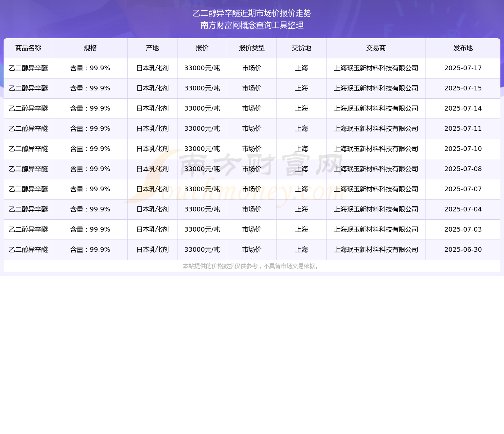Click the 商品名称 column header
504x434 pixels.
[x=28, y=48]
